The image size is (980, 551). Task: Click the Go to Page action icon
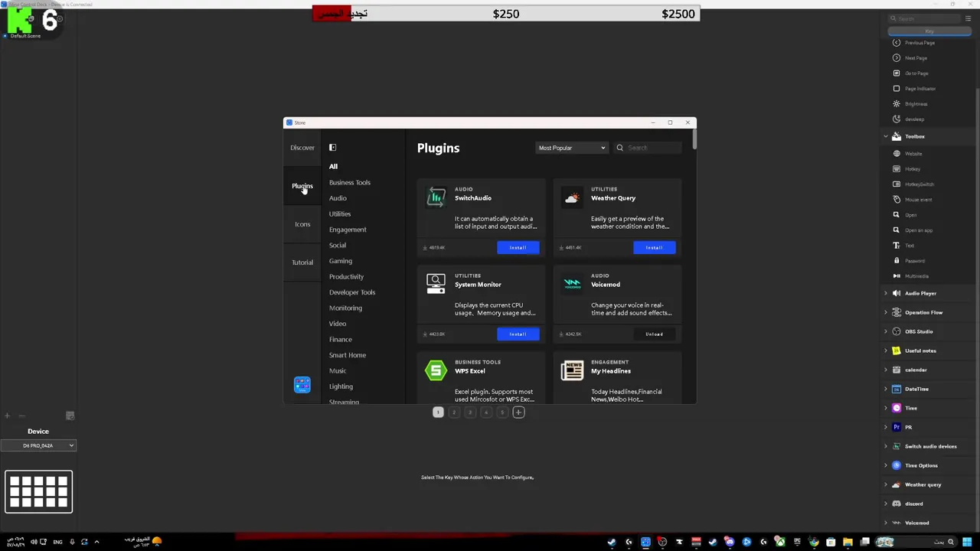897,73
